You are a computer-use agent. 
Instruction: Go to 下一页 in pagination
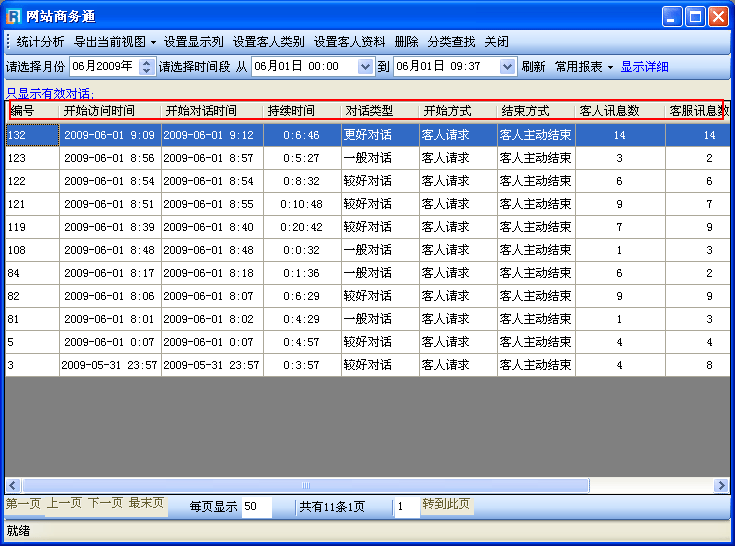pos(105,503)
